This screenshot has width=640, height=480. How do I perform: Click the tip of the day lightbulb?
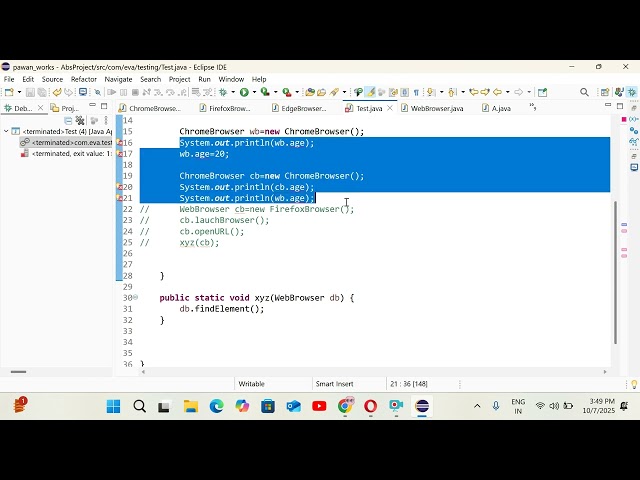634,384
